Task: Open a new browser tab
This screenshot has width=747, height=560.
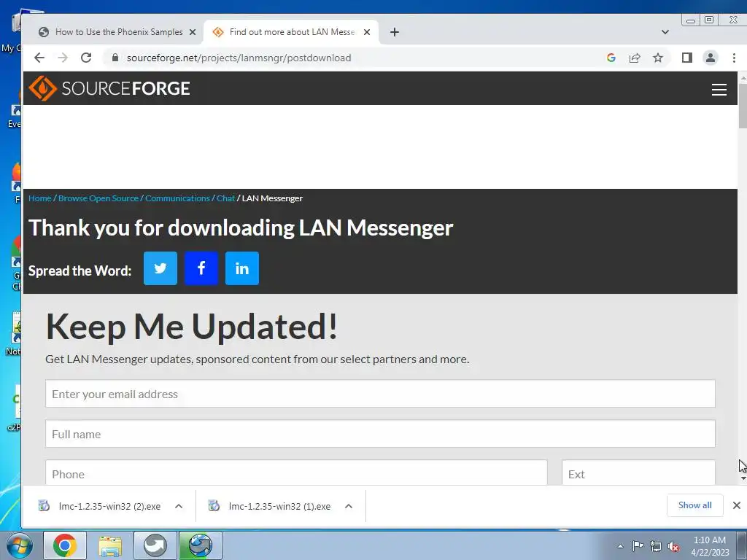Action: (x=395, y=32)
